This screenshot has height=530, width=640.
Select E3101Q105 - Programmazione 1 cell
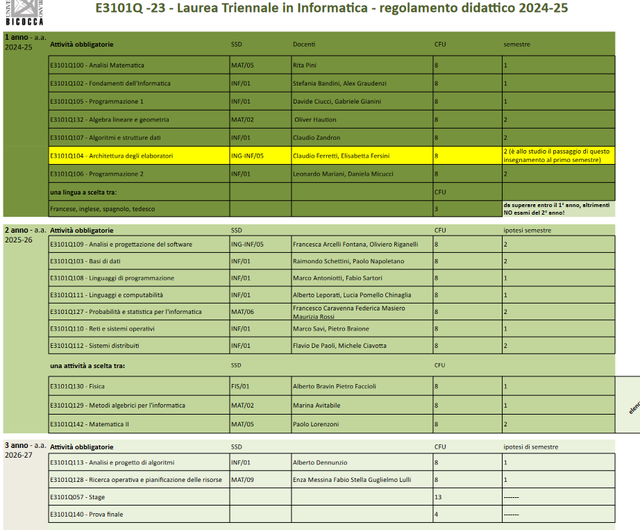[x=139, y=101]
